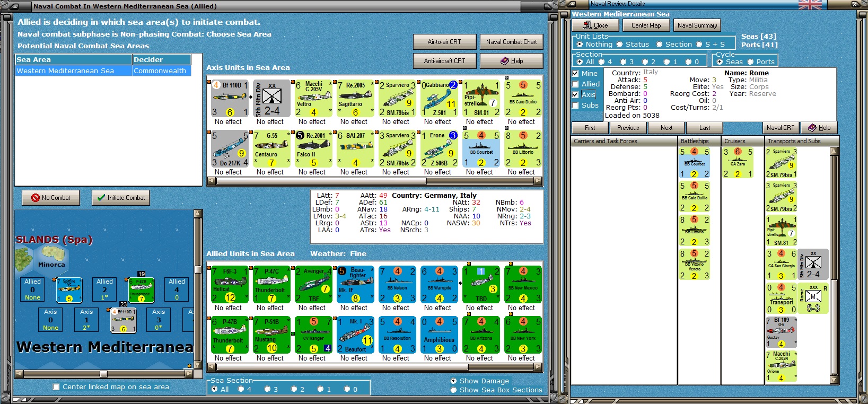Click the Sea Area column header
Viewport: 868px width, 404px height.
click(x=74, y=60)
